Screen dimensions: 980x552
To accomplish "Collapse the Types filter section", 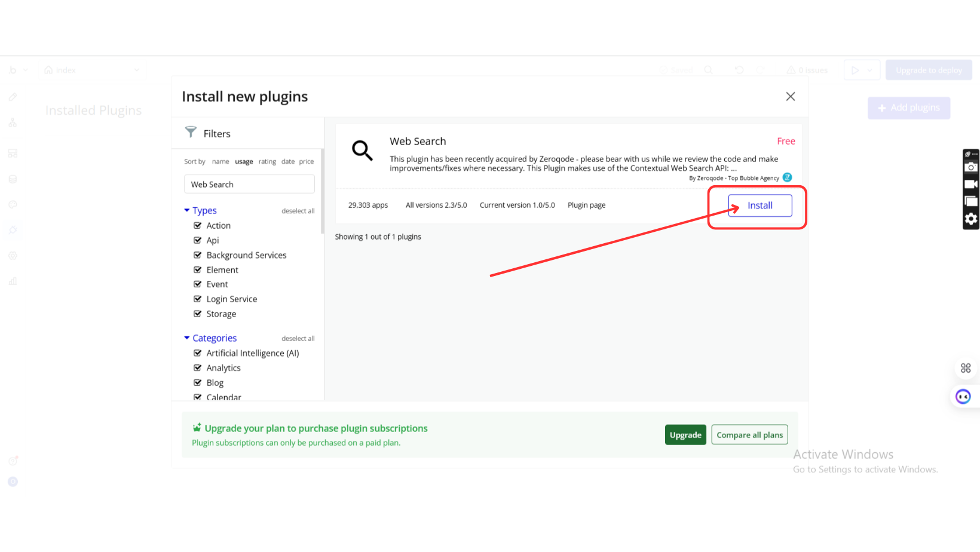I will (187, 210).
